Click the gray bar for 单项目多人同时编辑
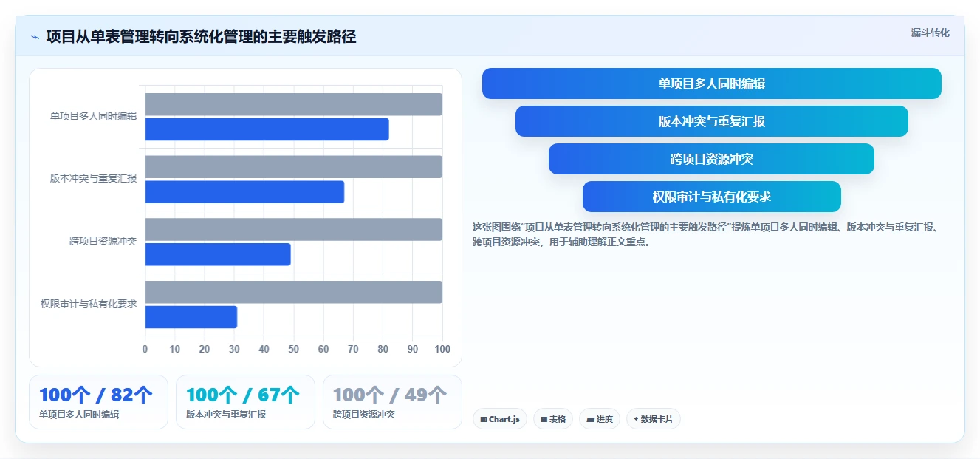Image resolution: width=980 pixels, height=459 pixels. coord(293,104)
